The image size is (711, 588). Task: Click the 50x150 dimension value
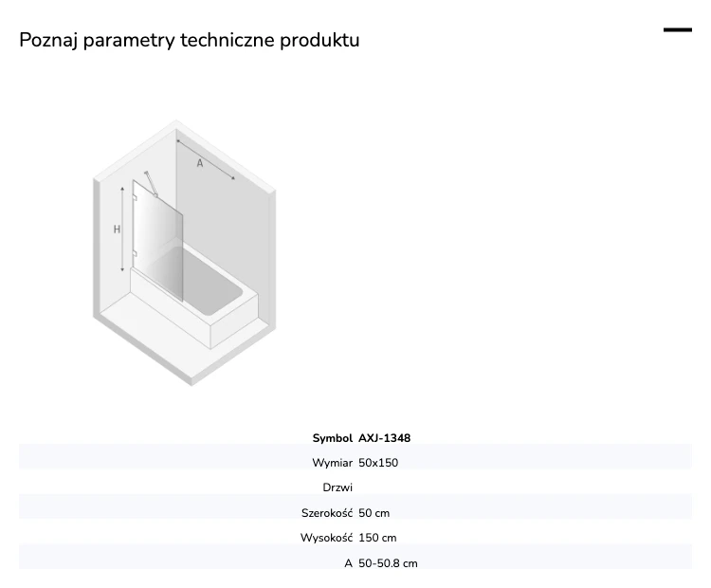(x=378, y=463)
